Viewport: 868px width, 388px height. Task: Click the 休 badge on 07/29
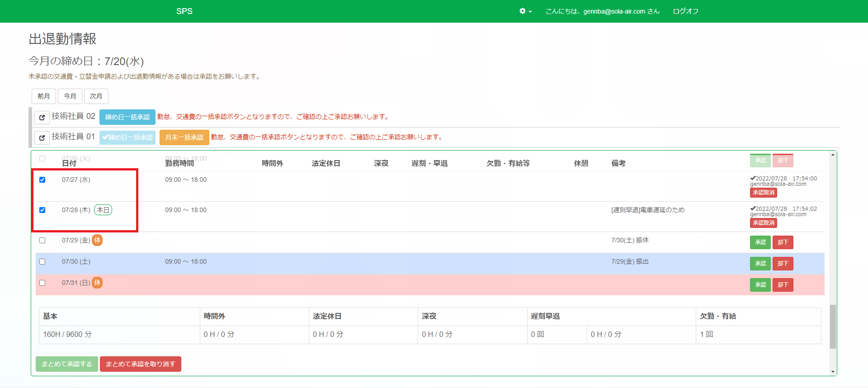pos(97,240)
